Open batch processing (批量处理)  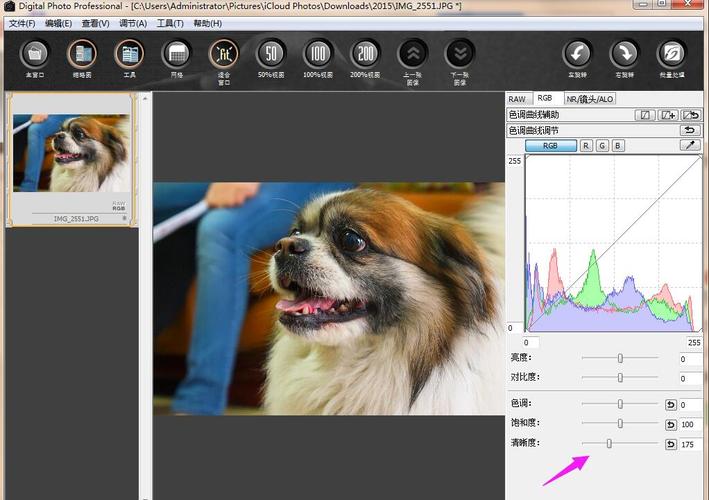671,54
